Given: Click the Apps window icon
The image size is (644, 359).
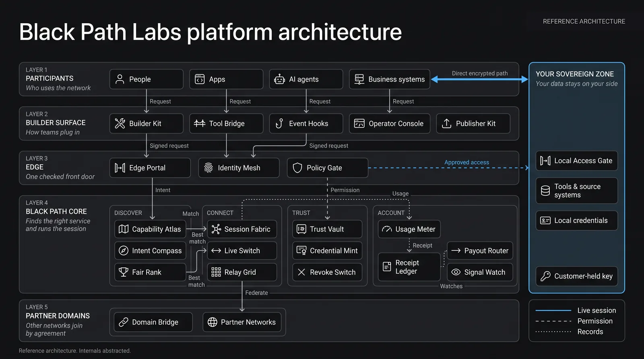Looking at the screenshot, I should 200,79.
